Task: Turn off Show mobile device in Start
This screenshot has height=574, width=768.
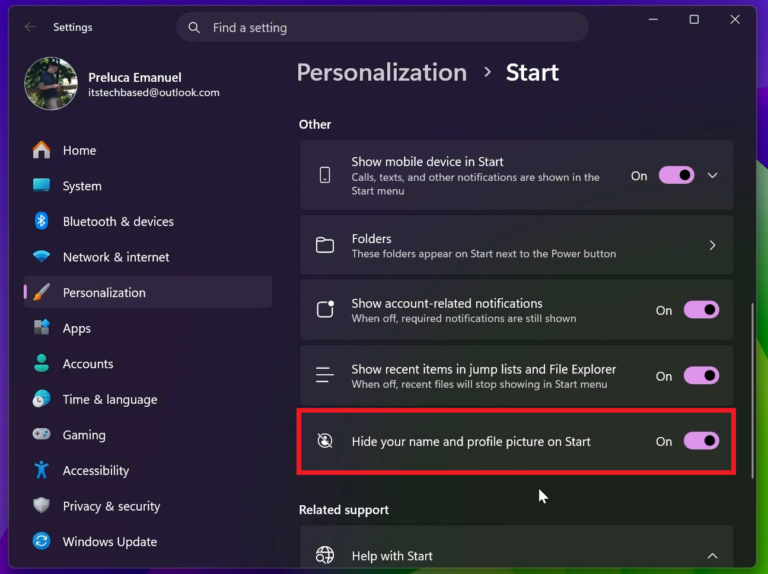Action: 676,175
